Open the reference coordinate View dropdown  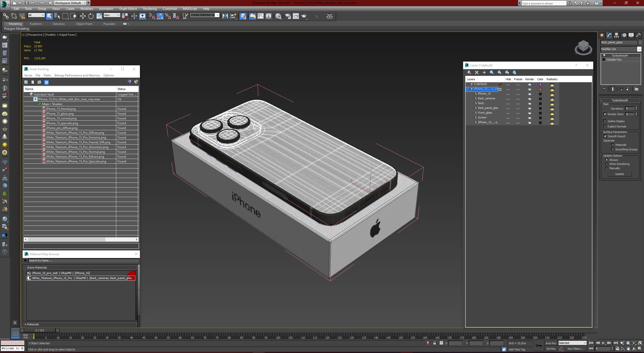[x=112, y=15]
